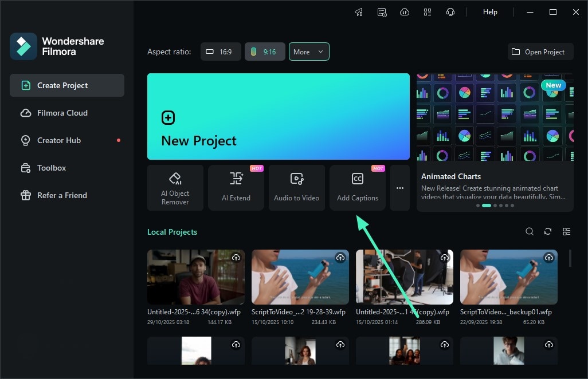
Task: Select Create Project in sidebar
Action: tap(66, 85)
